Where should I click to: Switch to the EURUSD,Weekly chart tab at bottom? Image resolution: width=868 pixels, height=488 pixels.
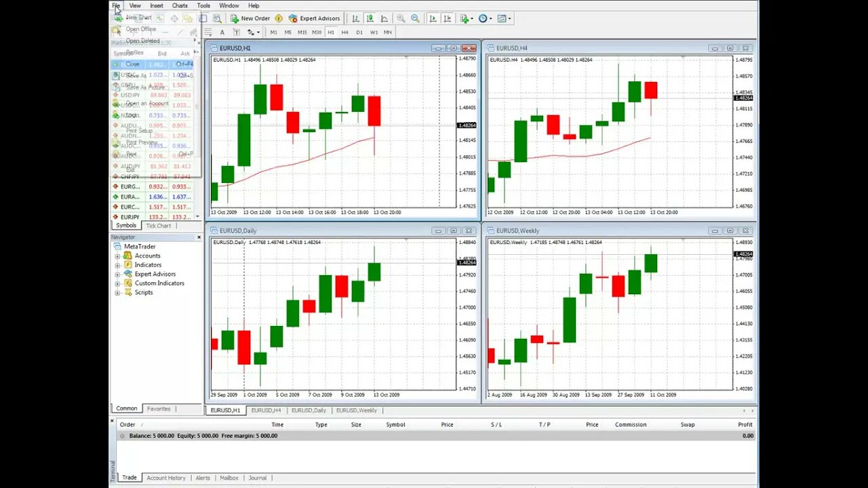coord(357,411)
